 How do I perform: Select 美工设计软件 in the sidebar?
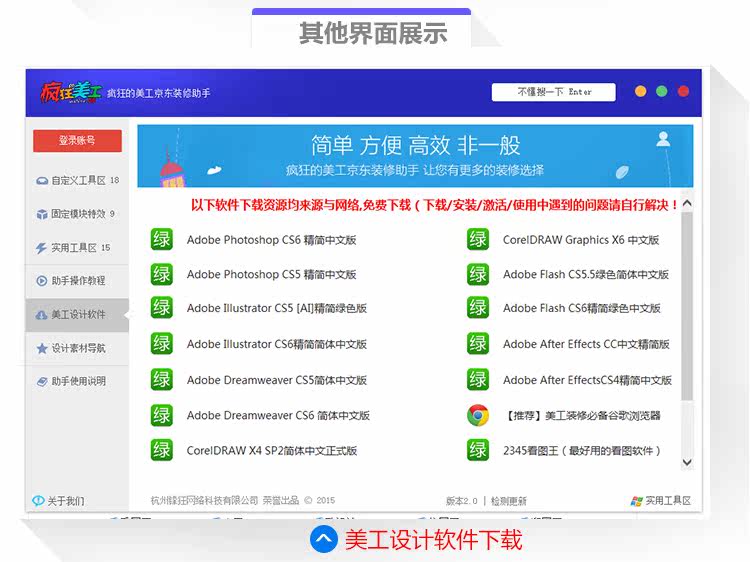click(77, 315)
